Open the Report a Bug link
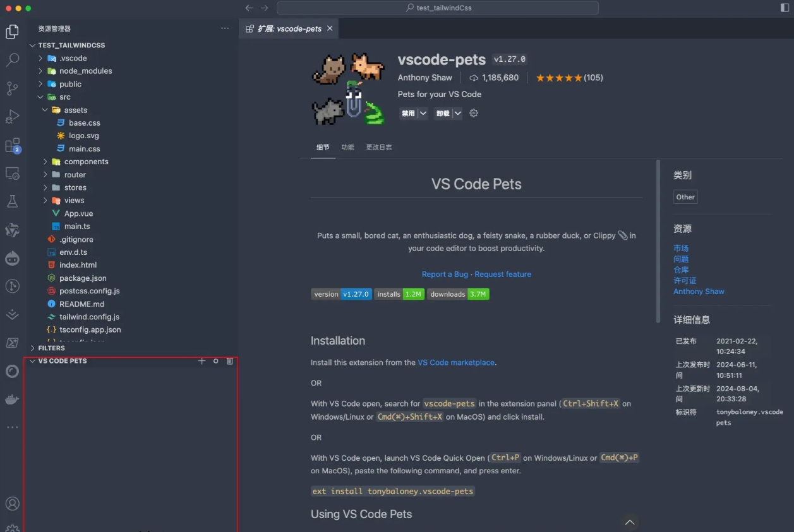 pos(445,275)
